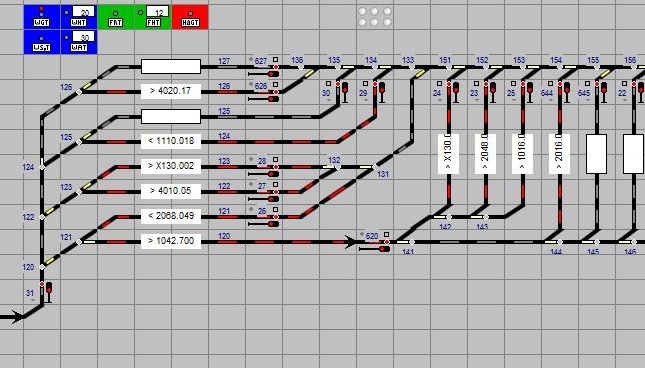Click the red HaGT button
This screenshot has height=368, width=645.
(x=190, y=17)
